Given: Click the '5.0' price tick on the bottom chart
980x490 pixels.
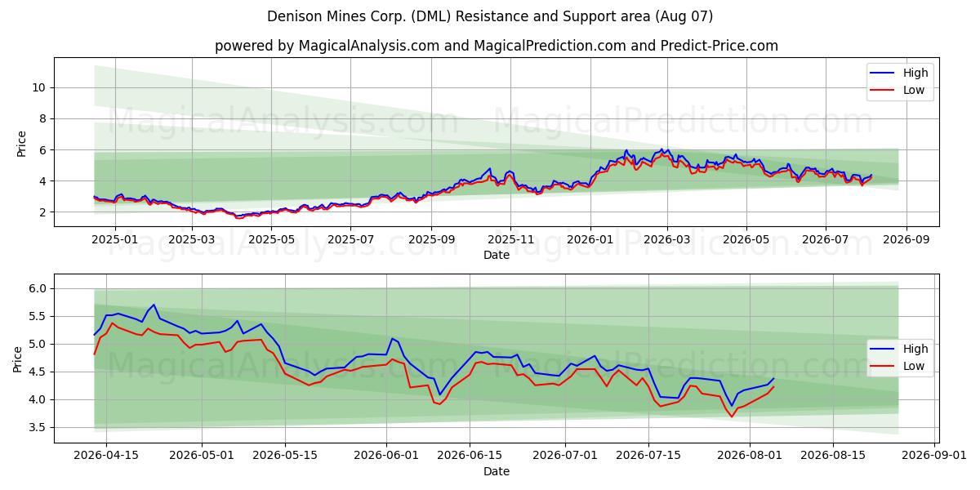Looking at the screenshot, I should point(38,344).
